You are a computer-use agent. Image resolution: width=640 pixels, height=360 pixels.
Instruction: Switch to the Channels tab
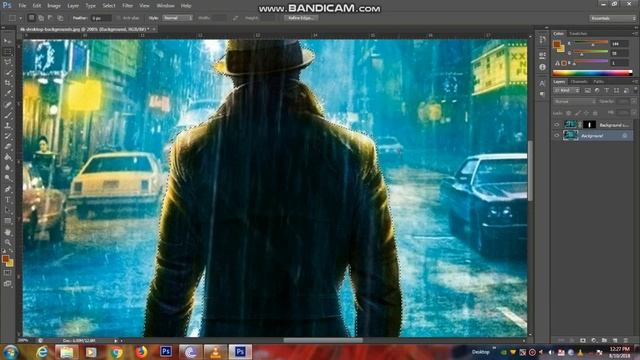(579, 82)
